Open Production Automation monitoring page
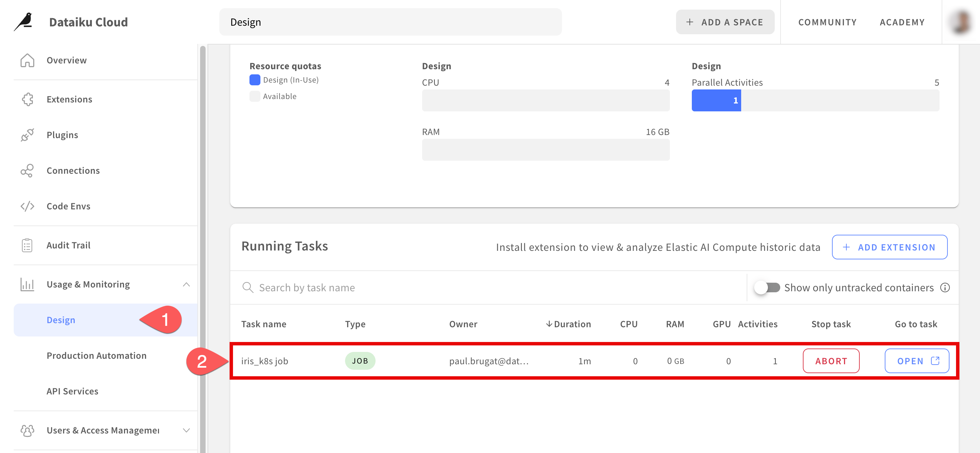 (x=97, y=355)
